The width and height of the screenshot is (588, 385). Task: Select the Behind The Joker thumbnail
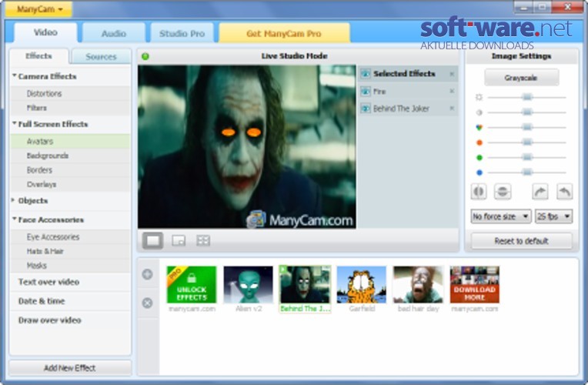(x=305, y=284)
